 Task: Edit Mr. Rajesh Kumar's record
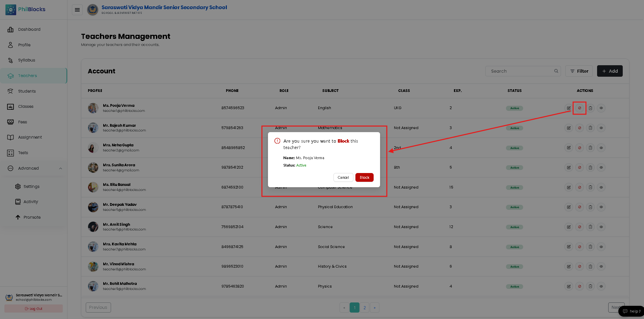(x=569, y=128)
